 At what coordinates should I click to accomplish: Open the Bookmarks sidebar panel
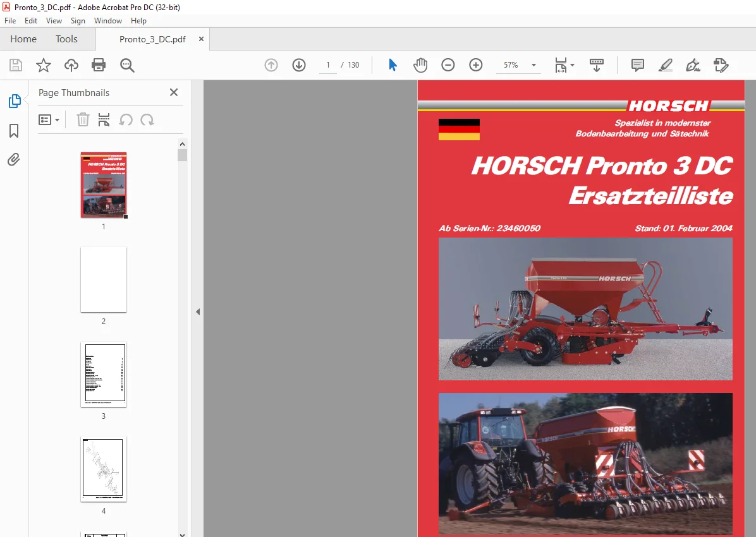point(14,131)
